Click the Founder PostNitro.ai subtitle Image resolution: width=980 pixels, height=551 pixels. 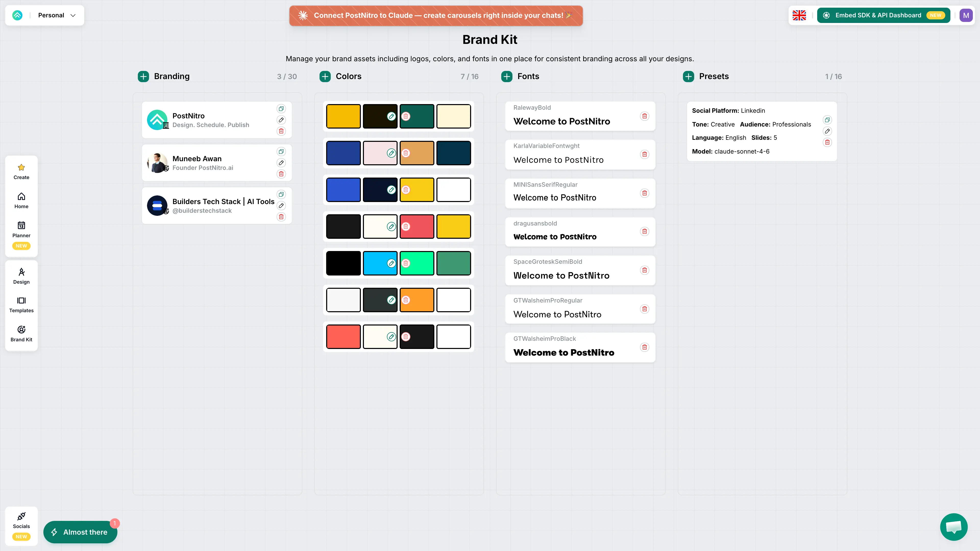tap(203, 168)
